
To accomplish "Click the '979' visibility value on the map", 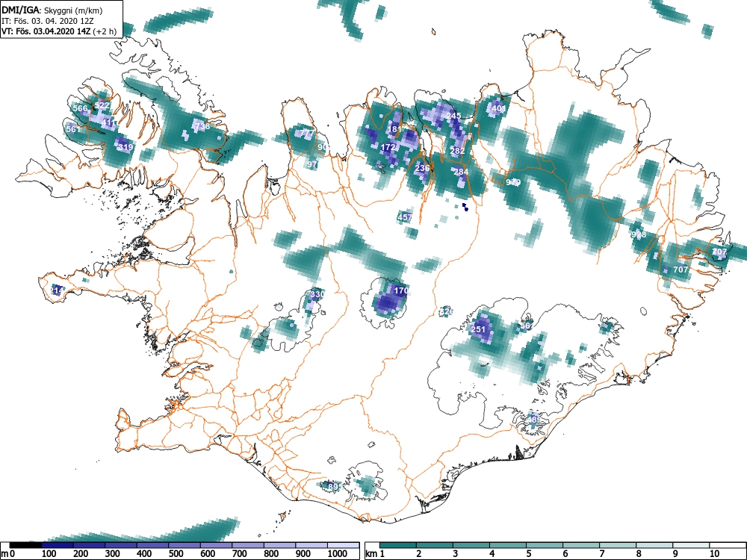I will 513,182.
